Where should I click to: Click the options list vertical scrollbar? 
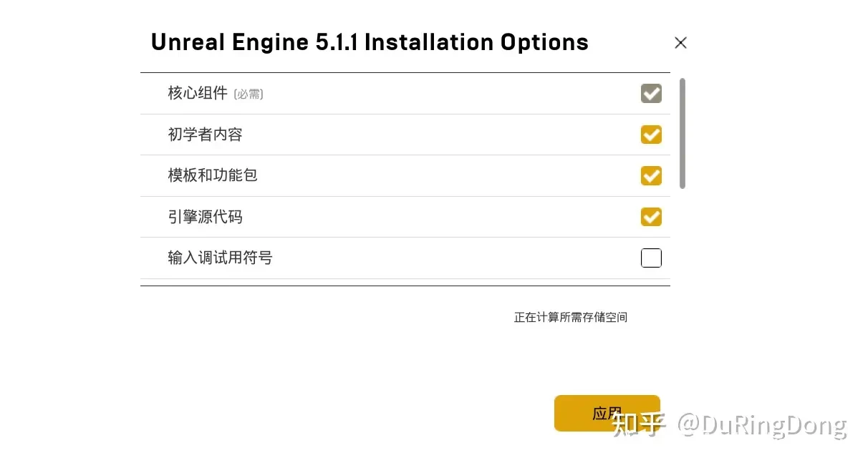683,133
